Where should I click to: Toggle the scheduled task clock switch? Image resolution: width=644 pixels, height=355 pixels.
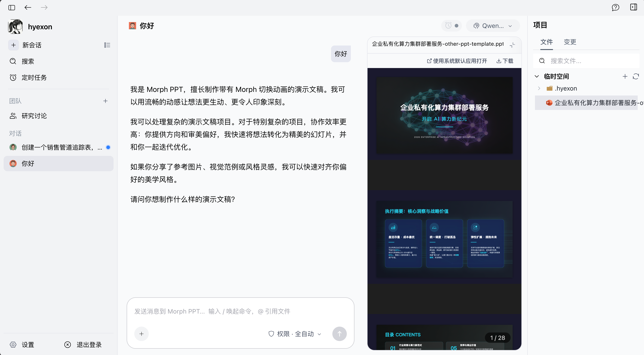point(452,26)
